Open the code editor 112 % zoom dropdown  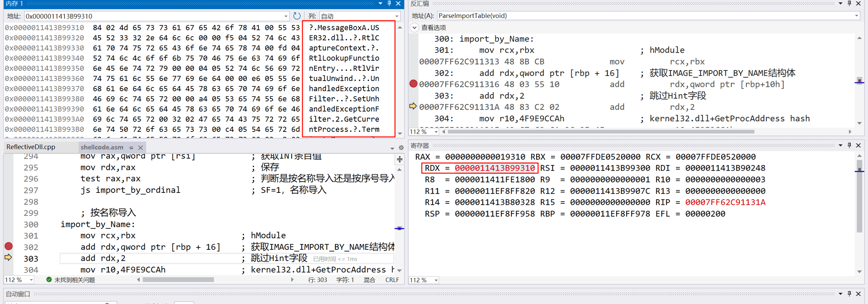point(31,280)
